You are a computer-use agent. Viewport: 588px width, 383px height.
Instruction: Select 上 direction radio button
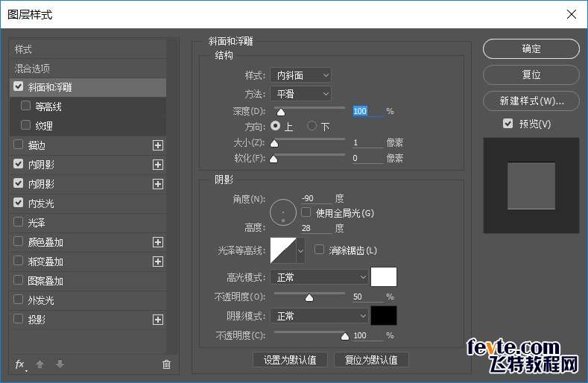coord(275,126)
